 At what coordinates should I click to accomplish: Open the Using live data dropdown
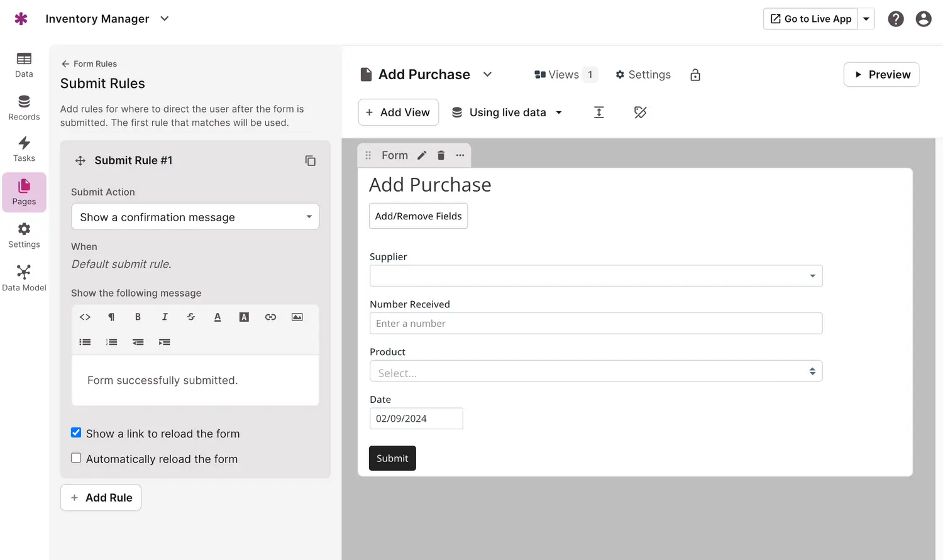pyautogui.click(x=507, y=113)
